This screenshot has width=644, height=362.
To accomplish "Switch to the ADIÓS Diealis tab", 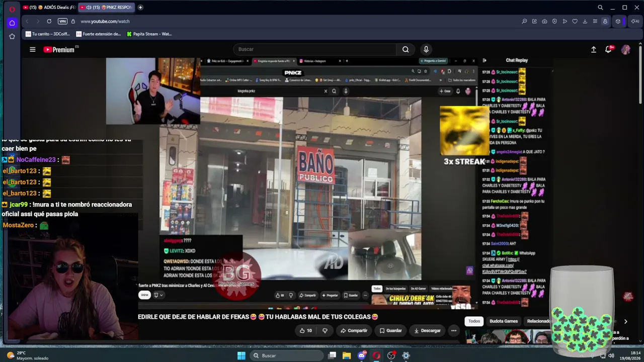I will point(49,8).
